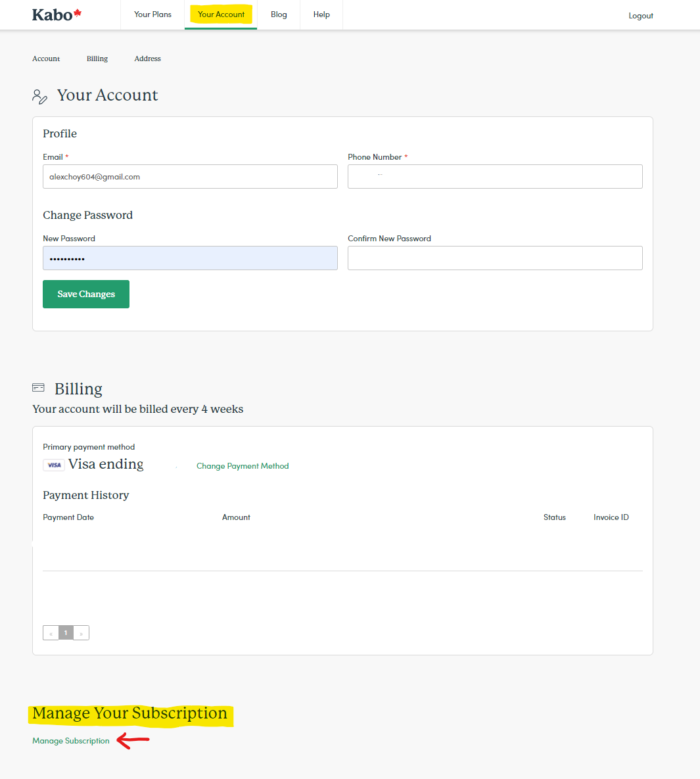Screen dimensions: 700x779
Task: Click the Phone Number field
Action: pyautogui.click(x=495, y=177)
